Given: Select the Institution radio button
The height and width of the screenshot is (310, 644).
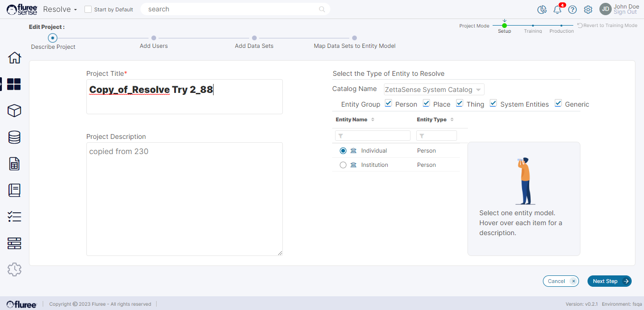Looking at the screenshot, I should click(x=343, y=165).
